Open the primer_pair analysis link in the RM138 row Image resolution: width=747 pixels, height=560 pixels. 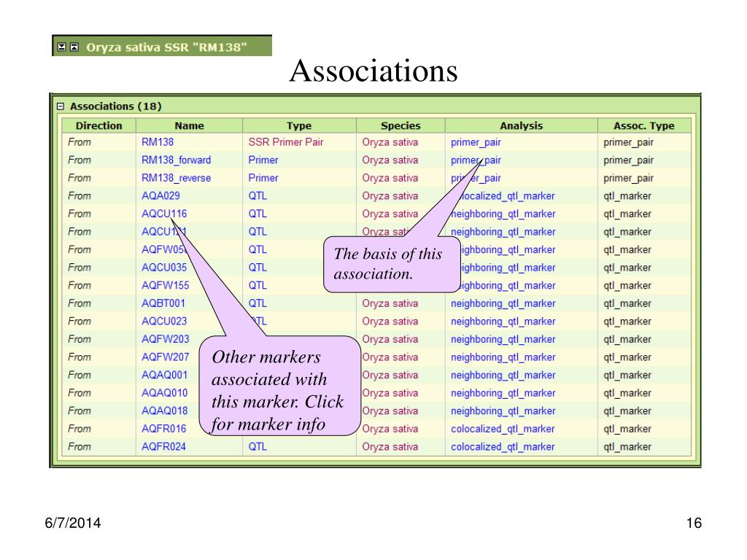(476, 142)
